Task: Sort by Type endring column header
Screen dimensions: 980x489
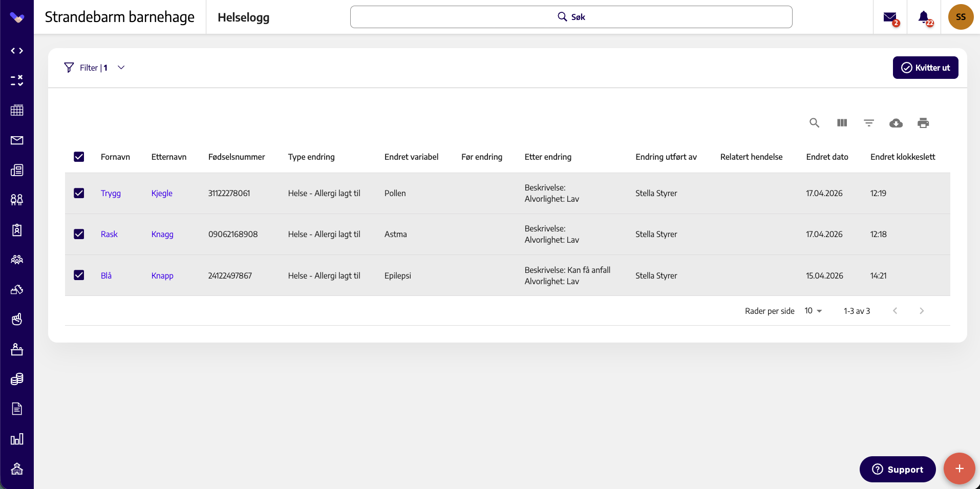Action: [311, 157]
